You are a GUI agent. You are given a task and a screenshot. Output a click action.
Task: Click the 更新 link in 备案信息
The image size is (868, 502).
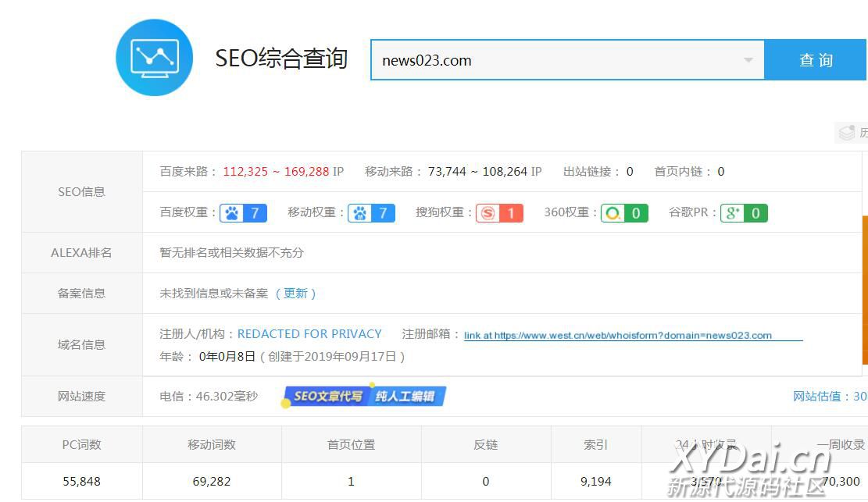[295, 294]
